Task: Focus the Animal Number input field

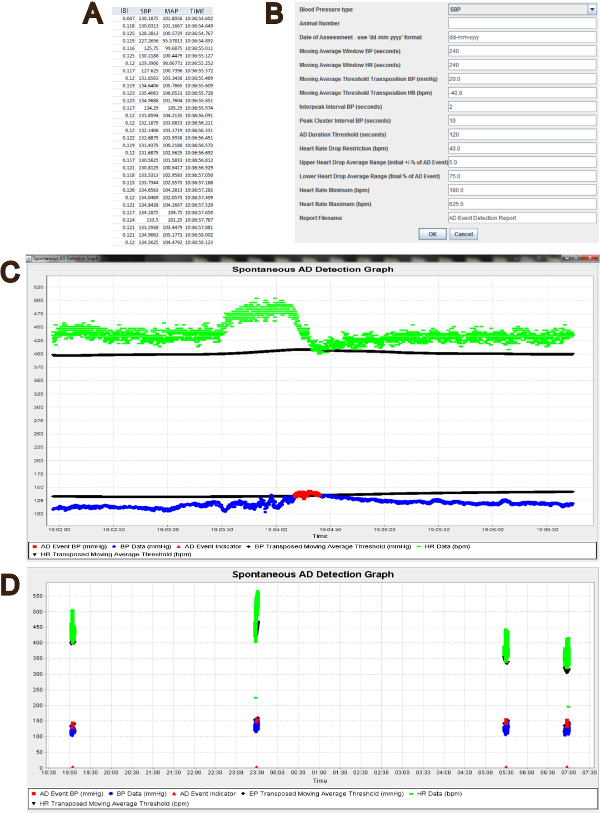Action: 522,23
